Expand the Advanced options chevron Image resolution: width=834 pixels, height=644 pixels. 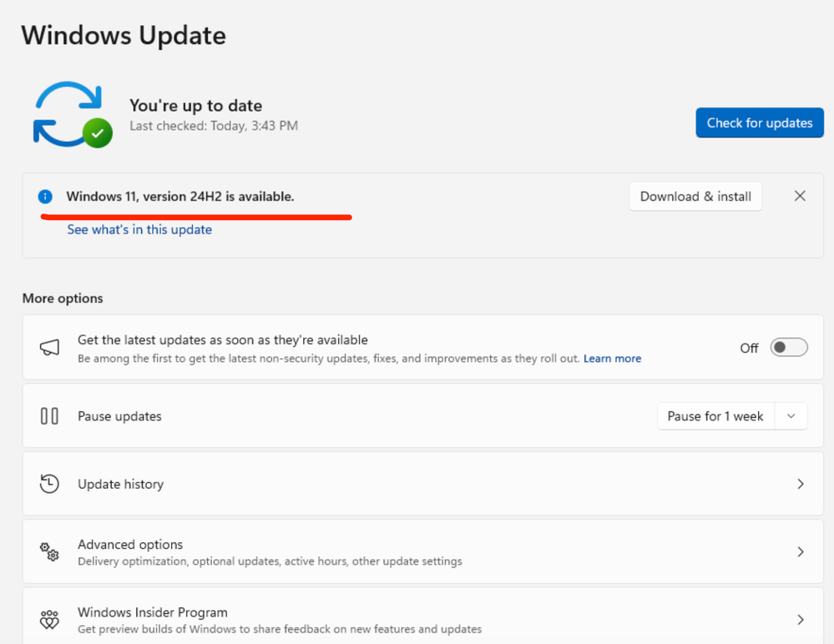800,552
